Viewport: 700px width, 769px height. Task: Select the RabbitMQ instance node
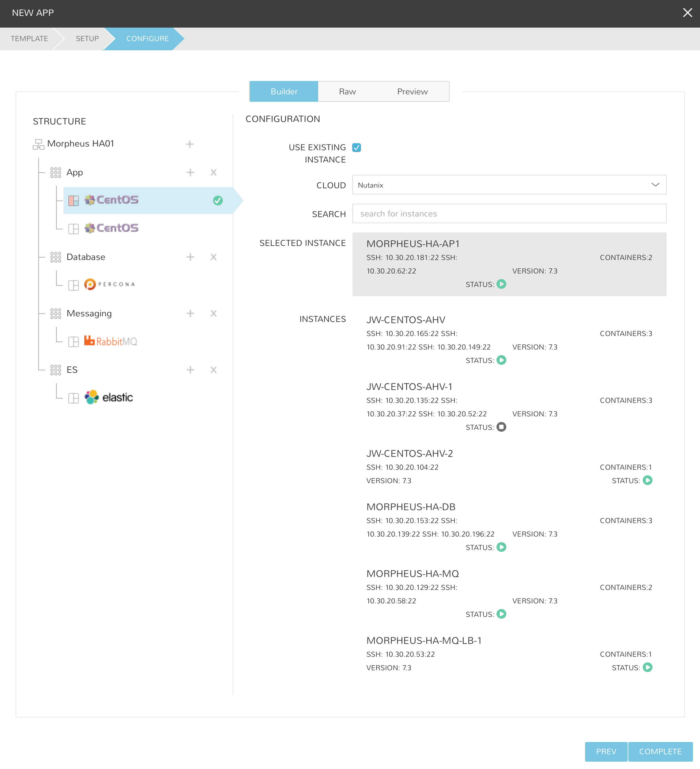[x=110, y=341]
